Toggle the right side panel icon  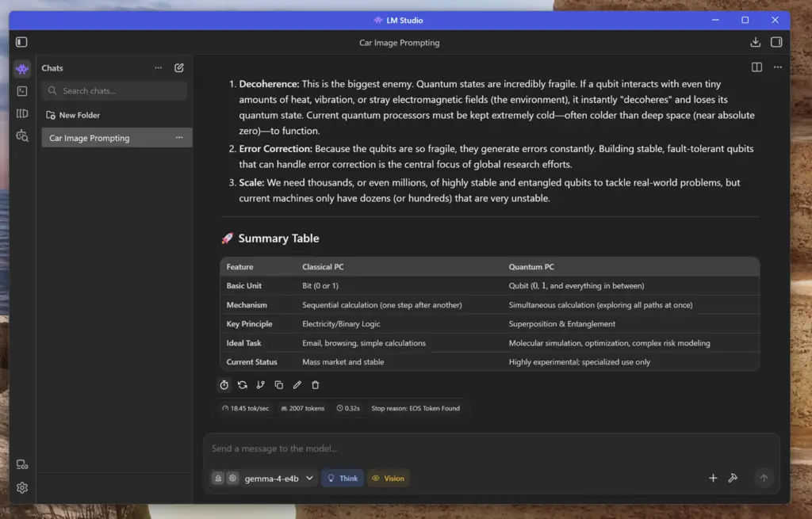776,42
